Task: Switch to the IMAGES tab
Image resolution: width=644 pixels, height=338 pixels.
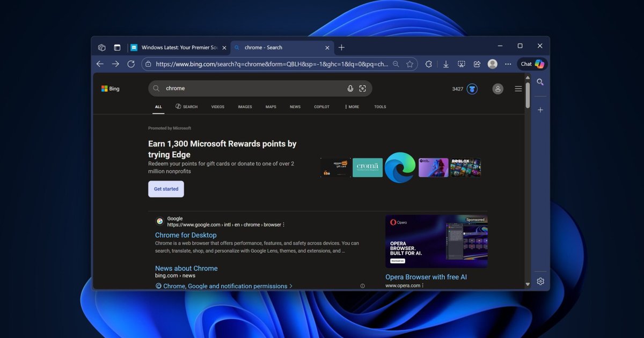Action: (245, 107)
